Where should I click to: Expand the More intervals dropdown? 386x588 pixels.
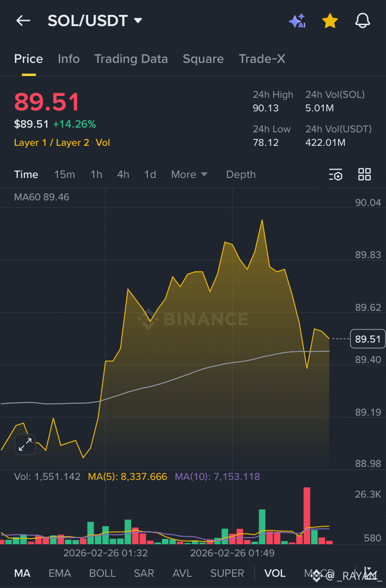[189, 174]
